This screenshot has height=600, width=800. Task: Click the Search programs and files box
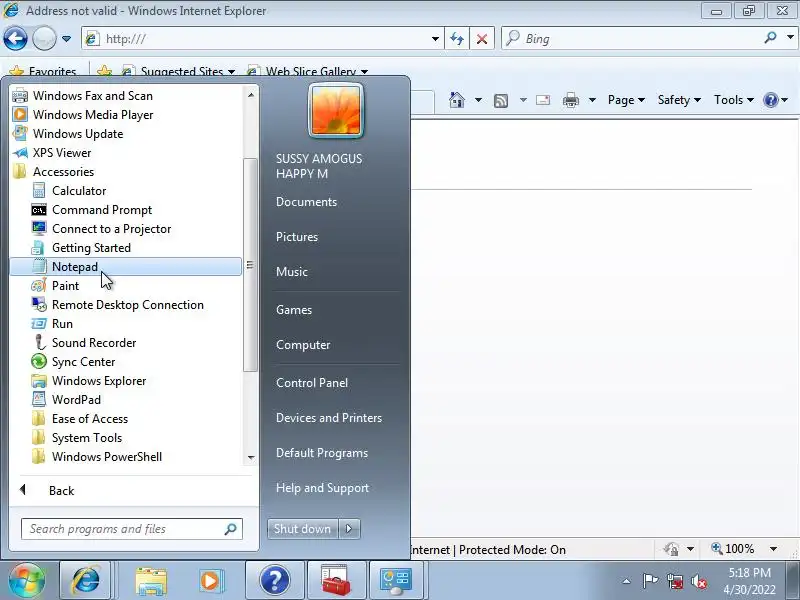point(132,529)
